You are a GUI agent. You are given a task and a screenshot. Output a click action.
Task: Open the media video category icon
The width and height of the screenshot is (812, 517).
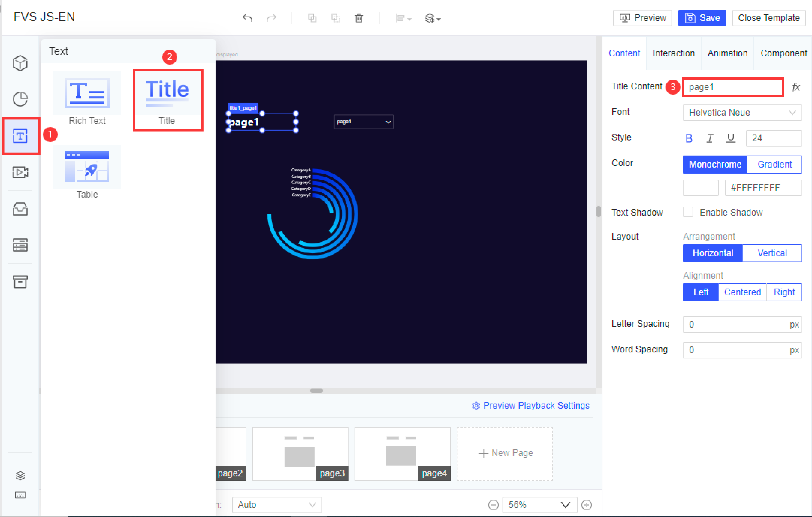coord(20,172)
